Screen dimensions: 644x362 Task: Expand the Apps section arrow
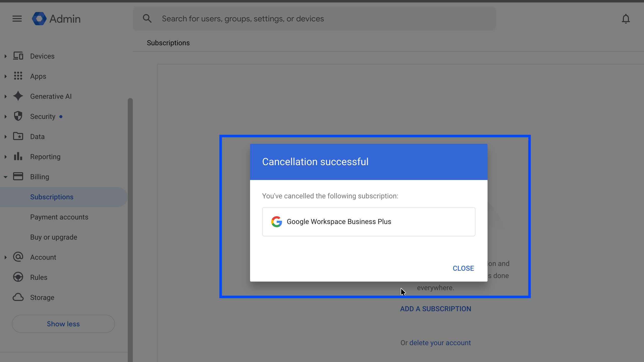click(x=6, y=76)
